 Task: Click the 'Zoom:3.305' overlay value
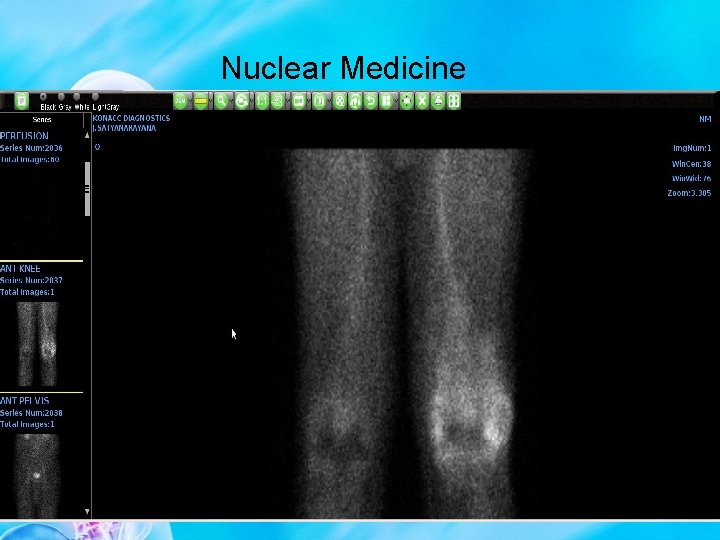pos(689,193)
